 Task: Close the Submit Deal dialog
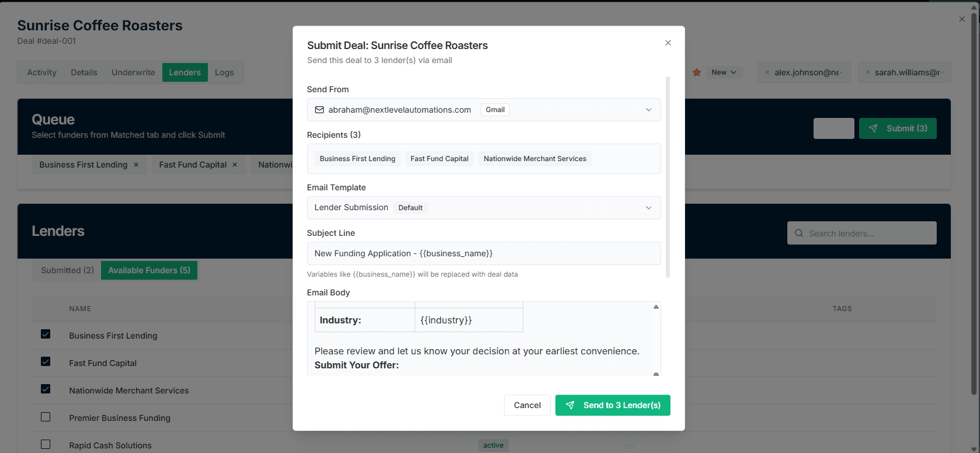(668, 43)
